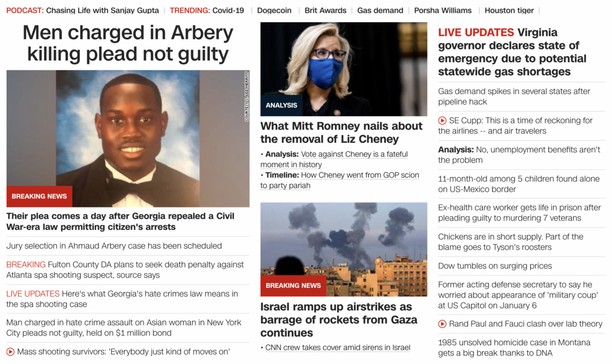The width and height of the screenshot is (612, 364).
Task: Open 1985 unsolved homicide case in Montana
Action: pos(514,348)
